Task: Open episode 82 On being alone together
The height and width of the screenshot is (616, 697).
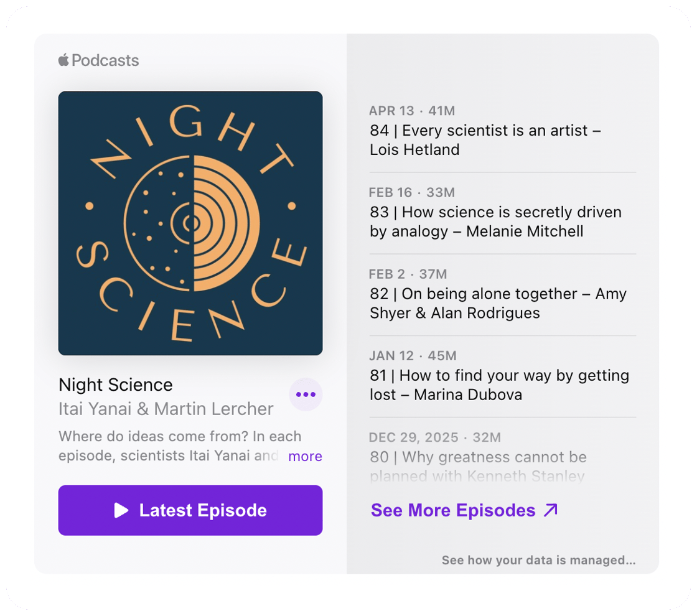Action: pyautogui.click(x=502, y=294)
